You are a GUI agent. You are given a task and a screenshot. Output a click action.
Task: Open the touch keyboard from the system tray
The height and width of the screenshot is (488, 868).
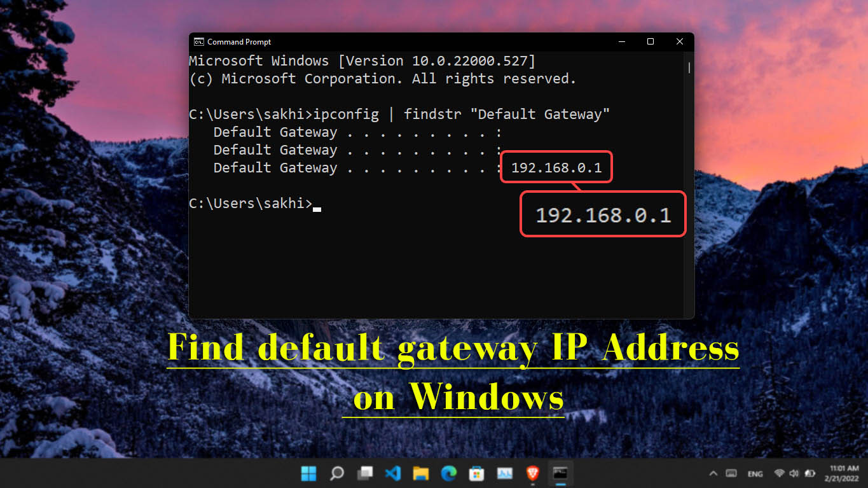(731, 473)
